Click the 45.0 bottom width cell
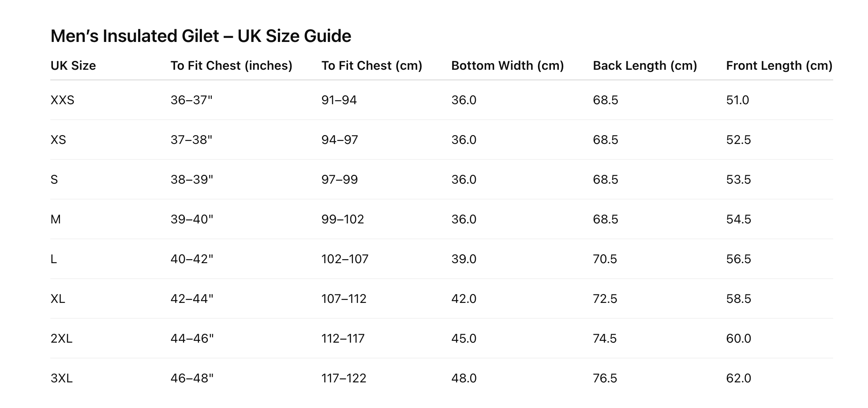This screenshot has height=408, width=868. pyautogui.click(x=464, y=339)
